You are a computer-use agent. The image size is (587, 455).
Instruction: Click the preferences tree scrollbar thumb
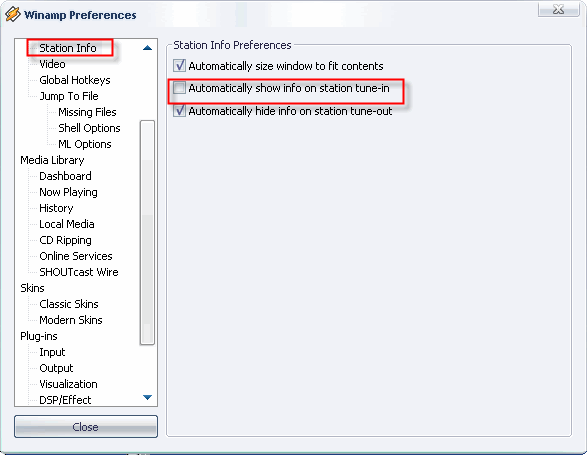coord(147,232)
